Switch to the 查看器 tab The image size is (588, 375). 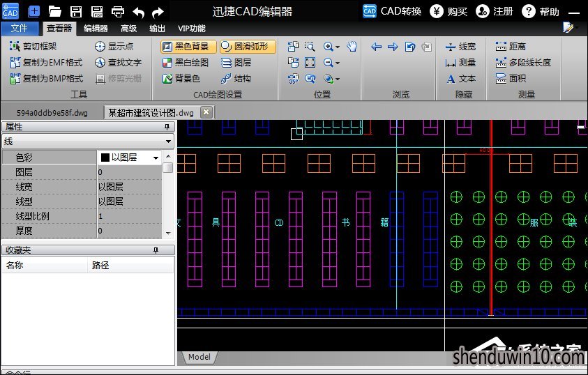pos(59,28)
